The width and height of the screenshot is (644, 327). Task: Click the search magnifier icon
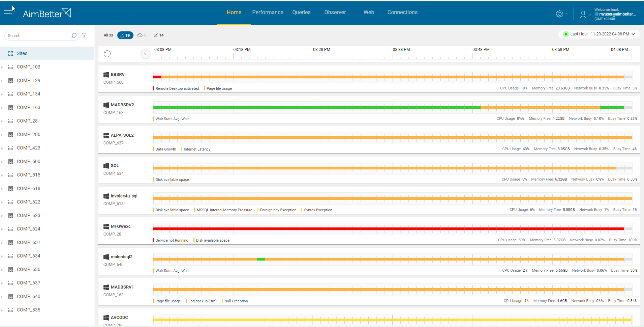point(74,35)
